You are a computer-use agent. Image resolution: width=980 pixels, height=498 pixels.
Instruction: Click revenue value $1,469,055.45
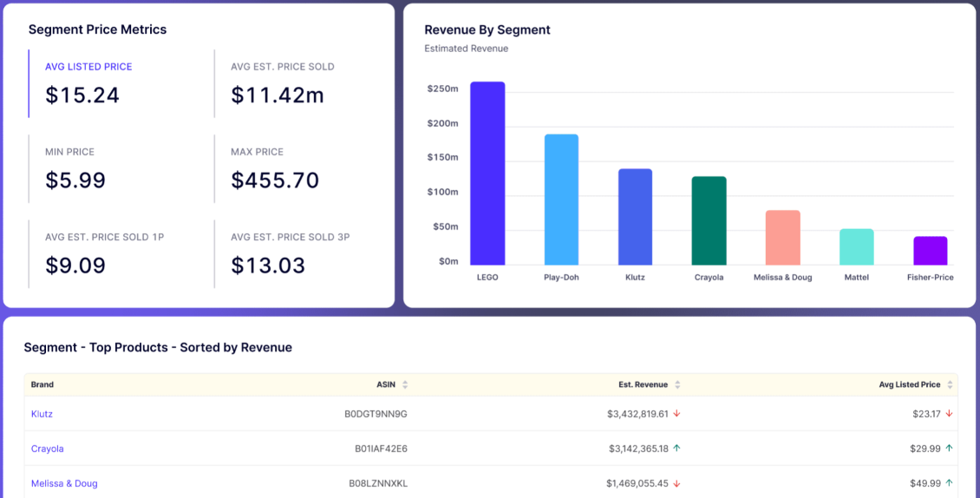pos(637,483)
